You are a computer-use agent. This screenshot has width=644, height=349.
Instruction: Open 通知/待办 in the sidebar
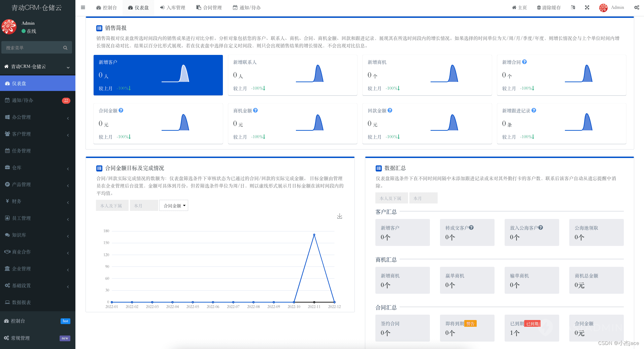38,100
